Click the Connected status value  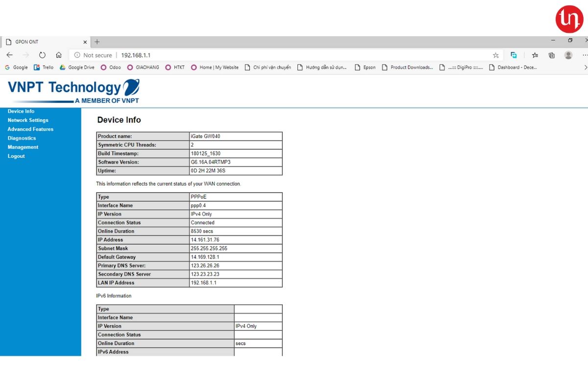click(x=202, y=222)
